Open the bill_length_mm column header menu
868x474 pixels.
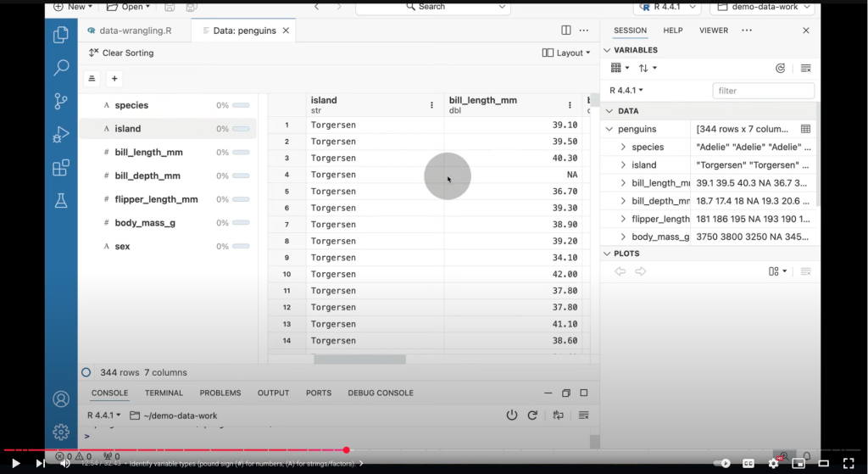(x=570, y=105)
